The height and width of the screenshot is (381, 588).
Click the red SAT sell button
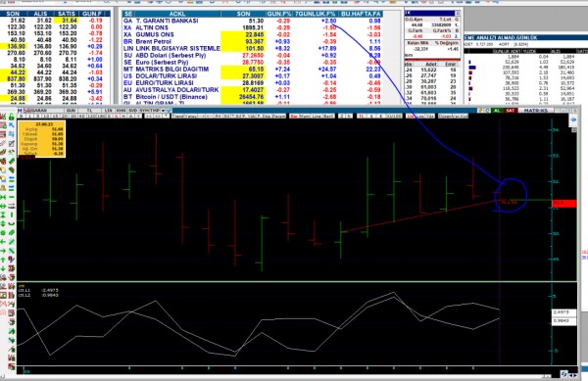pyautogui.click(x=511, y=111)
